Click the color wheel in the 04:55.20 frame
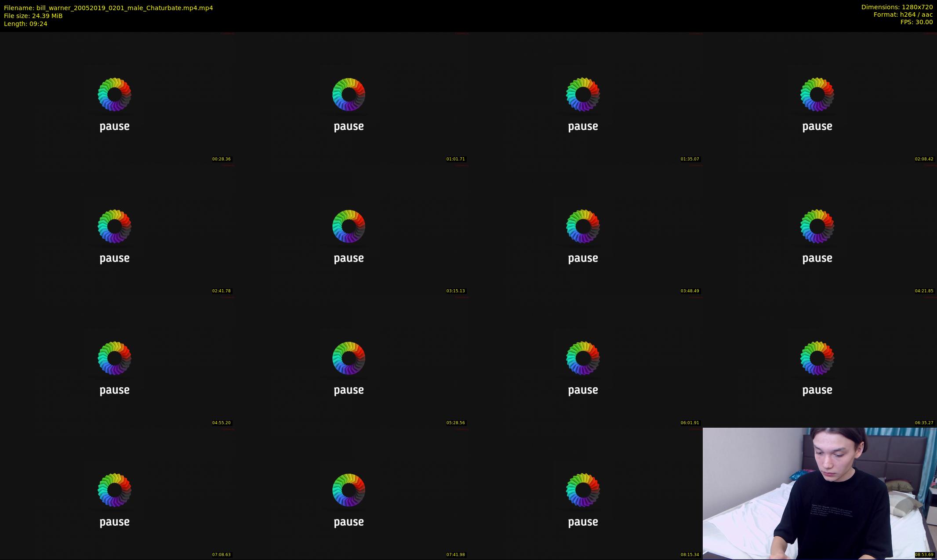 tap(114, 358)
